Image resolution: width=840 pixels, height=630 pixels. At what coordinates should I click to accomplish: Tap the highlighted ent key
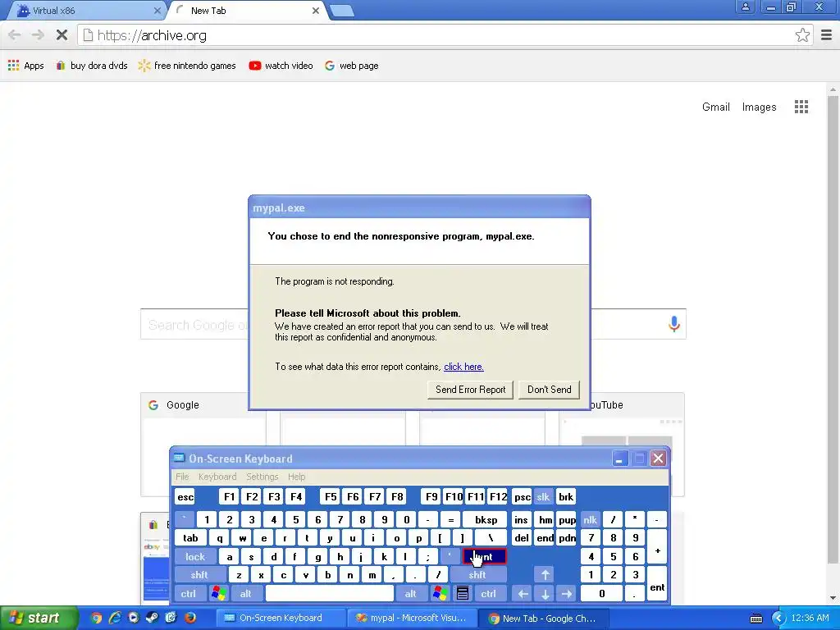pos(484,557)
